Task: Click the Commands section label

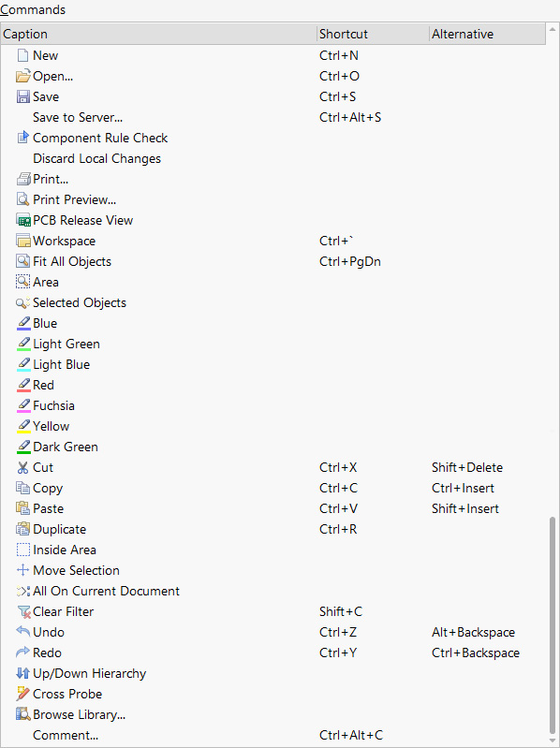Action: [x=33, y=9]
